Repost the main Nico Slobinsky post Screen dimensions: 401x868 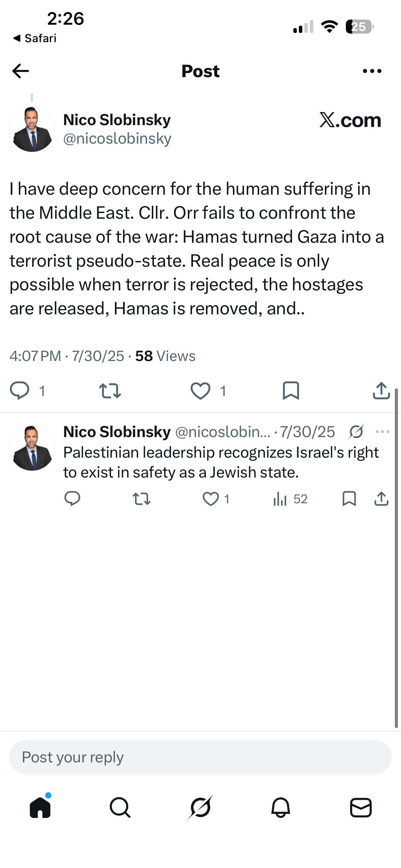click(x=110, y=391)
